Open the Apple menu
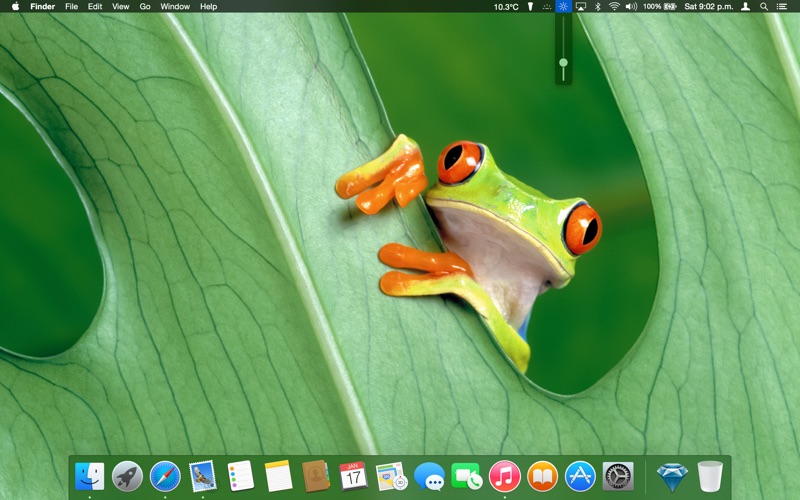The image size is (800, 500). click(15, 6)
